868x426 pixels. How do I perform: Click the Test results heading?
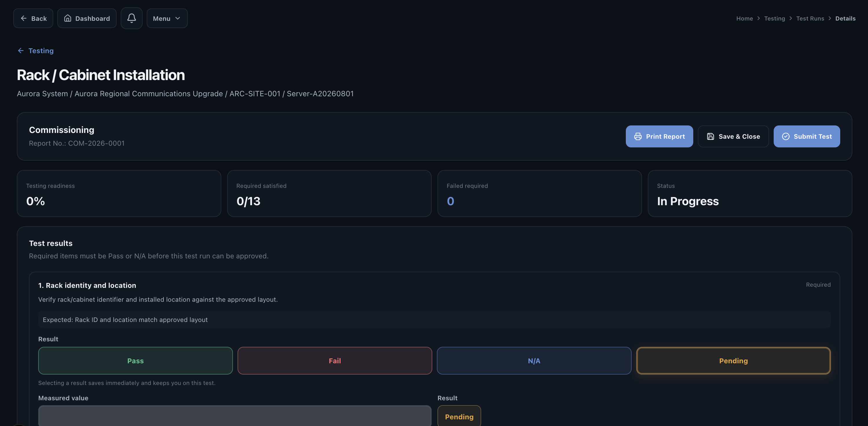pos(51,243)
